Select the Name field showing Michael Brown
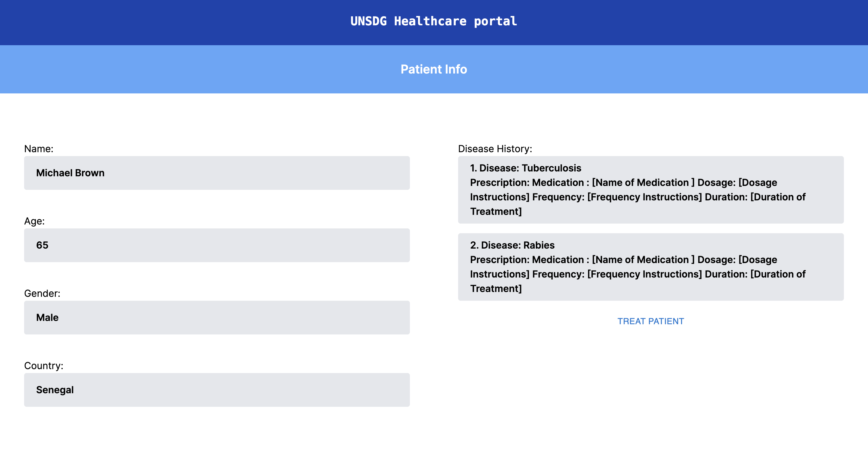This screenshot has height=455, width=868. click(x=217, y=173)
